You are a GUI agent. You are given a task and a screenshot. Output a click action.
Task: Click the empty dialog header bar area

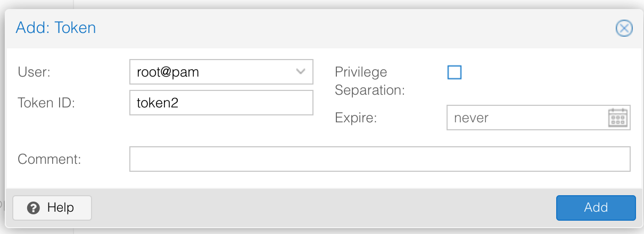click(346, 28)
